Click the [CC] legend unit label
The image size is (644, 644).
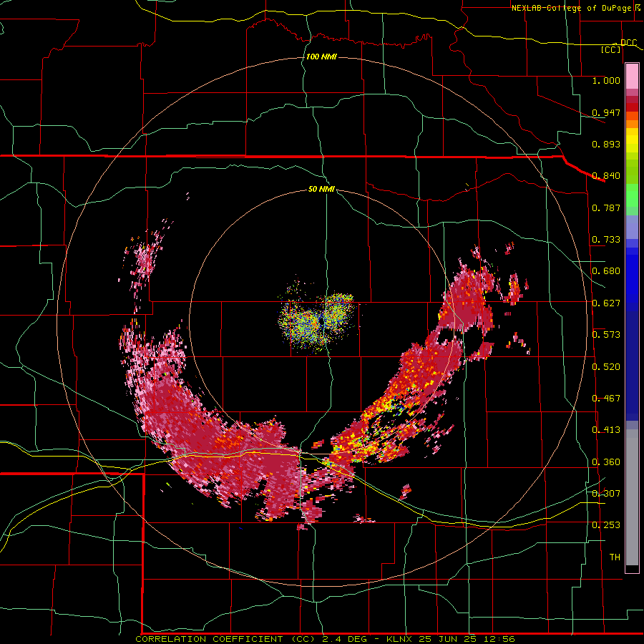pyautogui.click(x=611, y=49)
